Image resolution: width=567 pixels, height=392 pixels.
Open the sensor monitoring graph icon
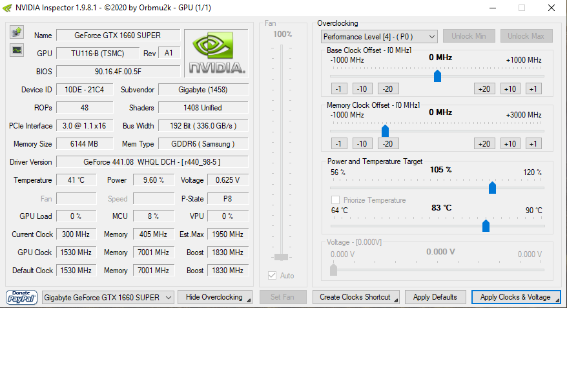[x=17, y=50]
